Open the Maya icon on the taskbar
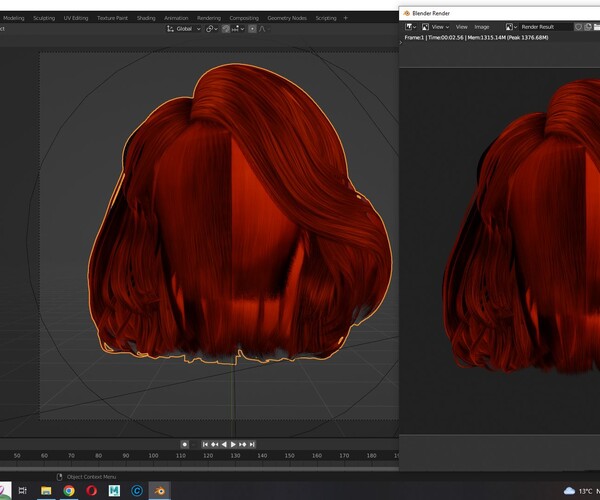This screenshot has width=600, height=500. pos(114,490)
